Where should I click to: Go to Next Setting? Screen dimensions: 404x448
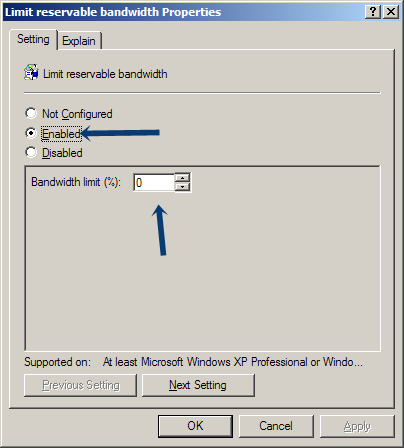pos(198,385)
